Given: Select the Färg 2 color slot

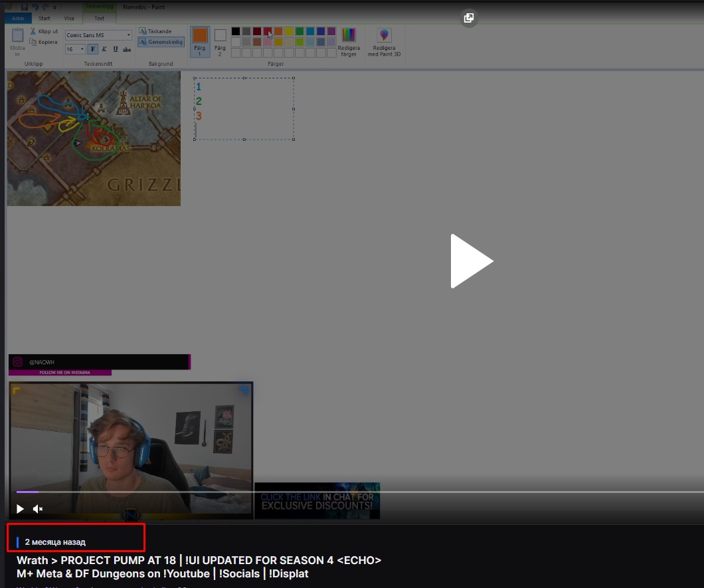Looking at the screenshot, I should coord(220,41).
